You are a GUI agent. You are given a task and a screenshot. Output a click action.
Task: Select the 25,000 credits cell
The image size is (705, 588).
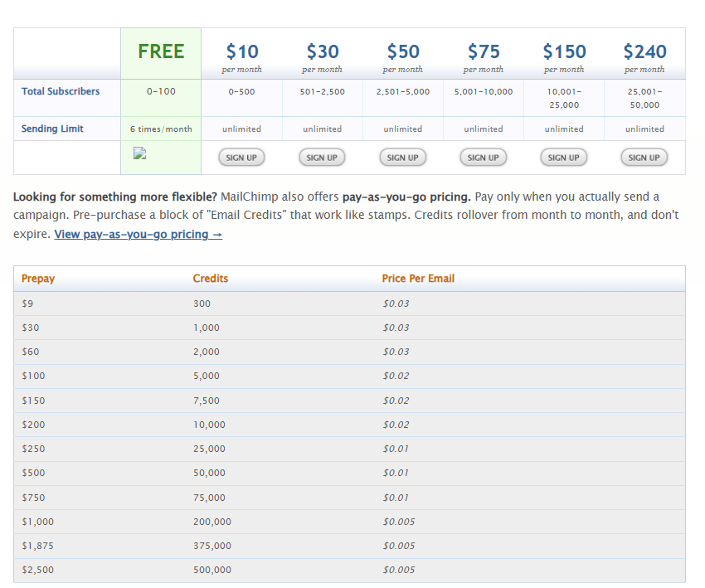209,449
